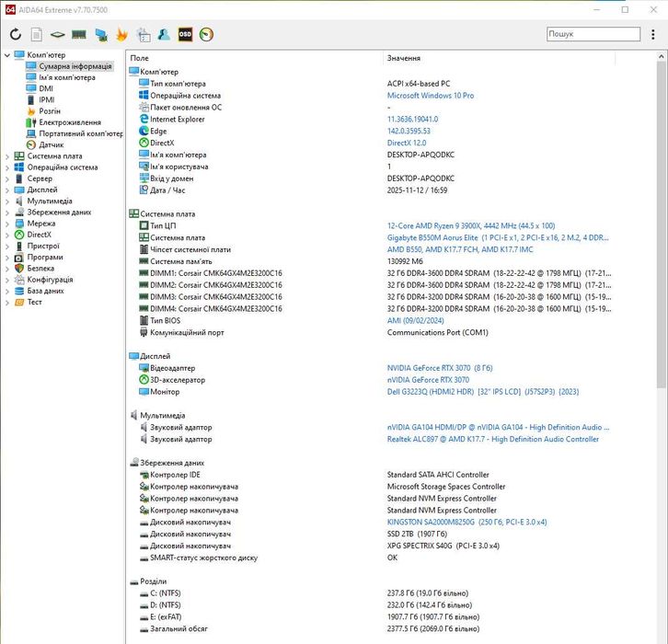Open the motherboard chip toolbar icon
This screenshot has width=668, height=644.
click(x=58, y=35)
